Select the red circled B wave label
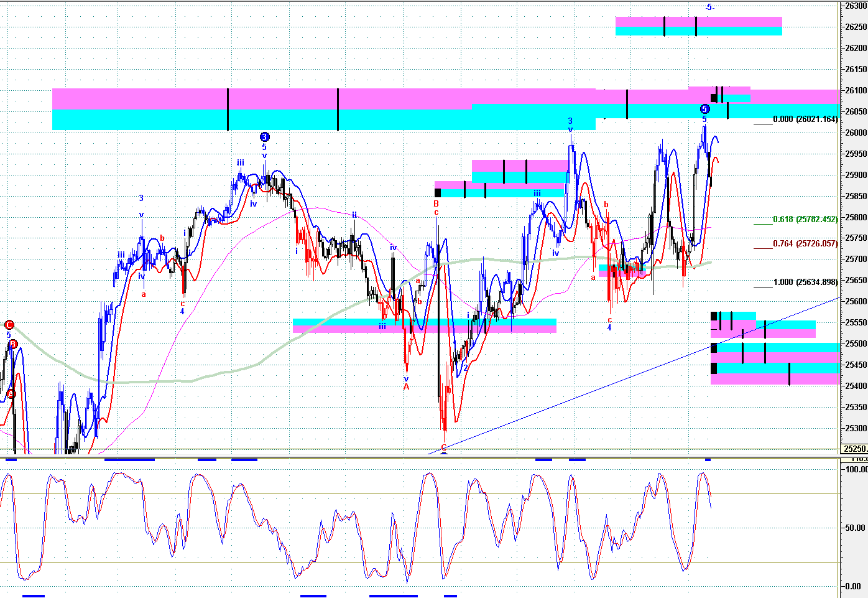 click(x=13, y=343)
